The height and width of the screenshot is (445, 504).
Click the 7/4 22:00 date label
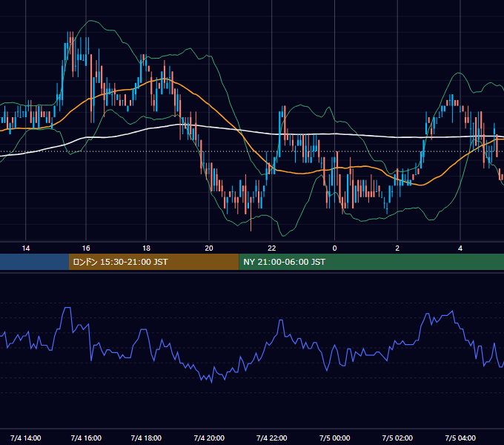pos(272,438)
